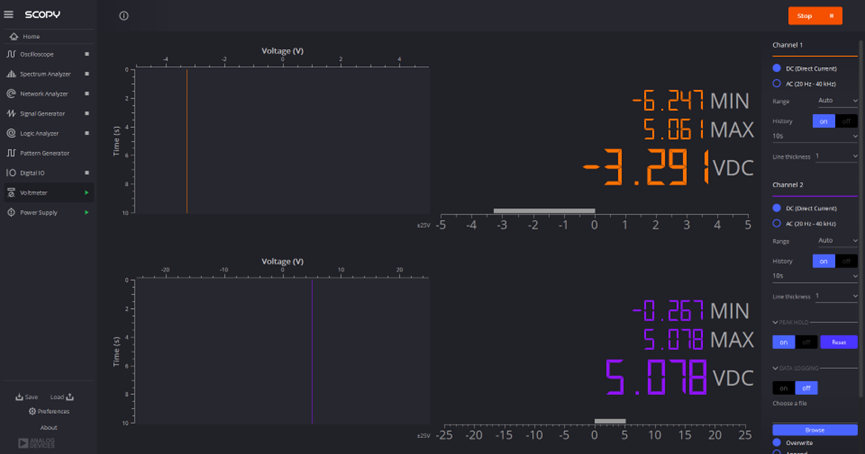Open Channel 1 Range dropdown
This screenshot has width=865, height=454.
(837, 101)
